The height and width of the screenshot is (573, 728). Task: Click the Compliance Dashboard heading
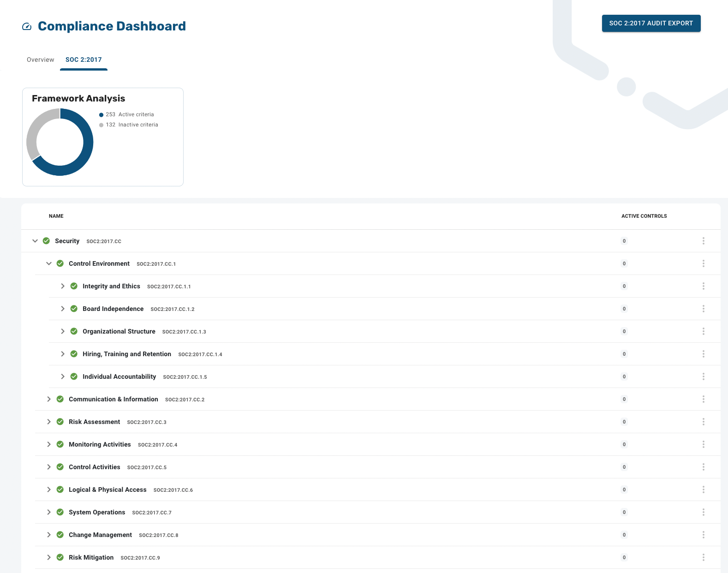point(112,26)
